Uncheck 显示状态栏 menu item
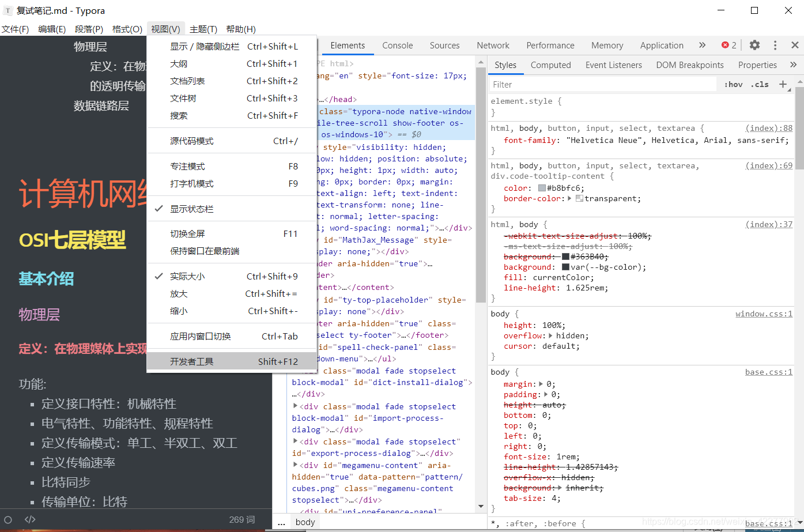 coord(232,209)
